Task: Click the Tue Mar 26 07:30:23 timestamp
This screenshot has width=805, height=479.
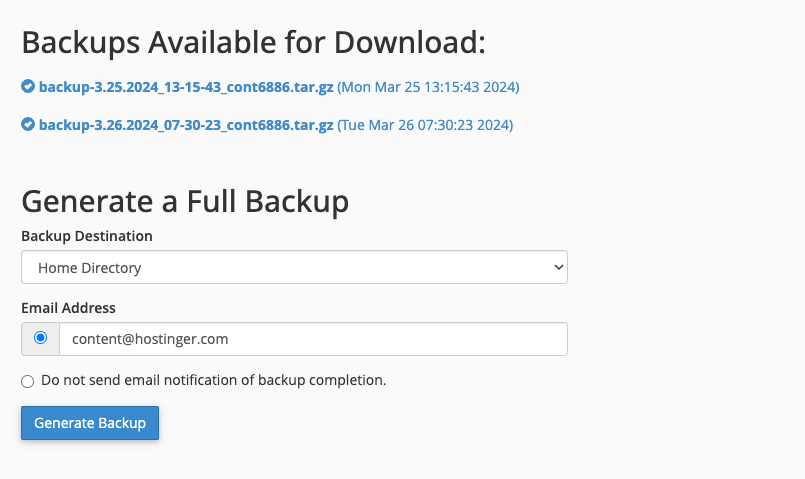Action: (425, 125)
